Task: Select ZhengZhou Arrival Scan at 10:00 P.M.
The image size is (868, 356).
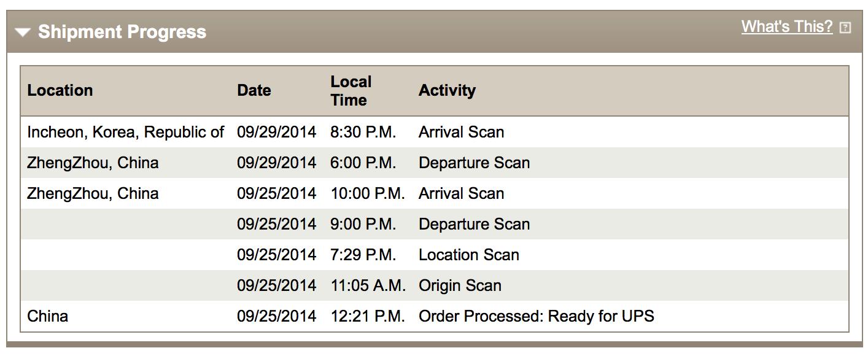Action: pos(461,193)
